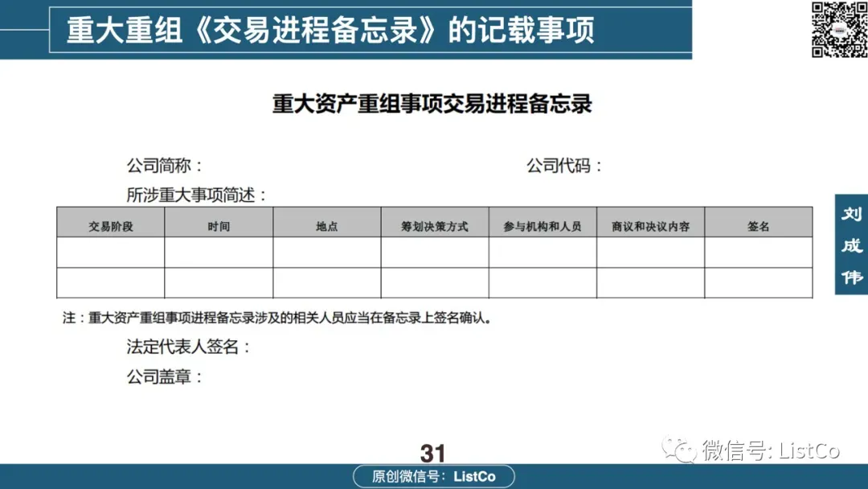Click the 公司代码 label
Screen dimensions: 868x489
(x=564, y=165)
